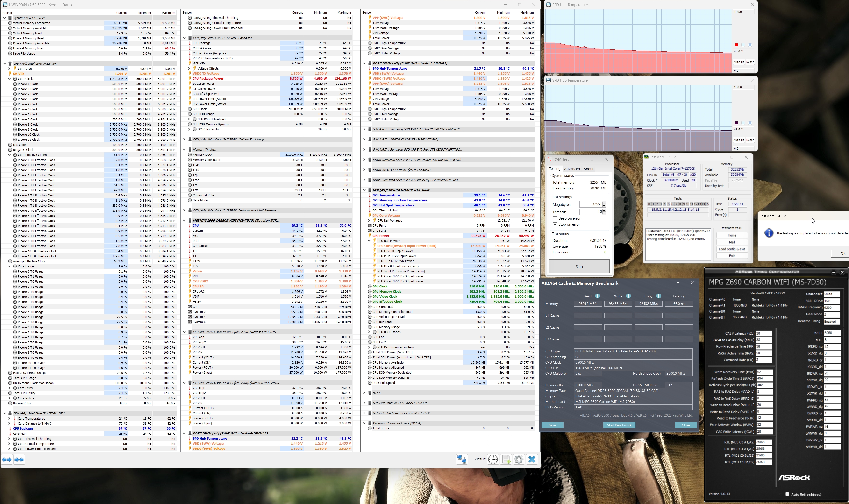Click the log file with plus icon

pyautogui.click(x=506, y=460)
